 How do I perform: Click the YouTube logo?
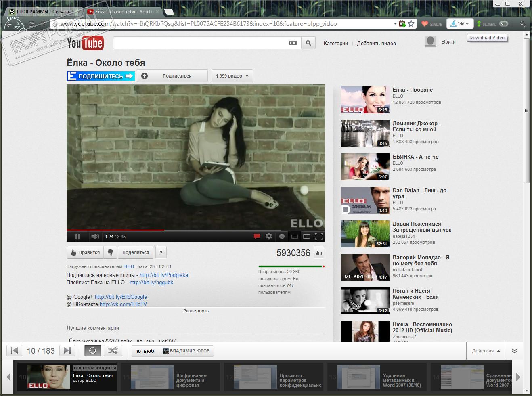(x=85, y=43)
